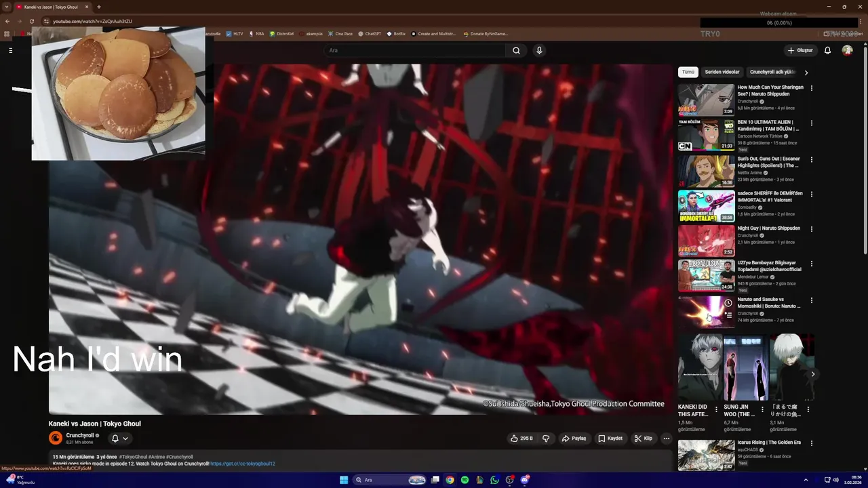The height and width of the screenshot is (488, 868).
Task: Open the tab search dropdown arrow
Action: 7,7
